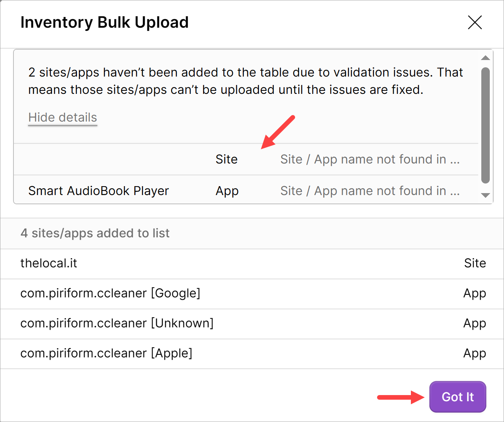Screen dimensions: 504x422
Task: Click the Smart AudioBook Player error message
Action: click(370, 191)
